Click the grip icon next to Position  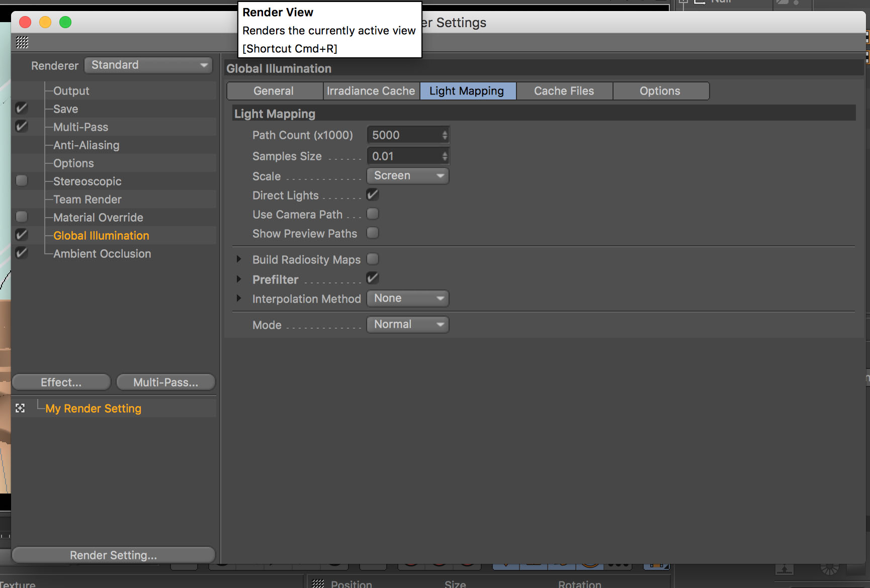(x=318, y=583)
